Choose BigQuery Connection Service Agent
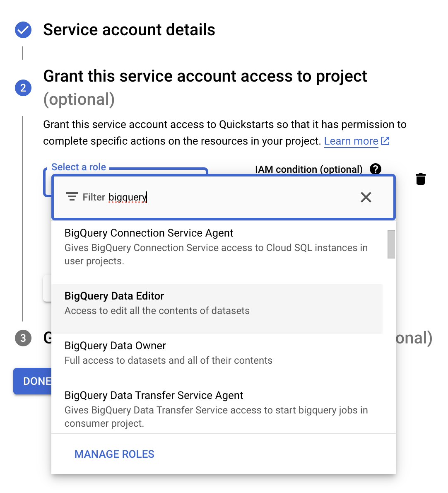 point(166,246)
